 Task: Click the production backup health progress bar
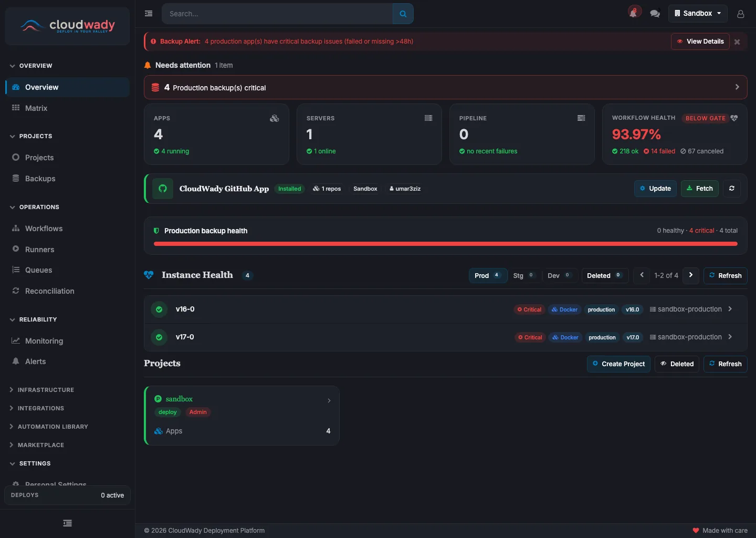point(445,244)
